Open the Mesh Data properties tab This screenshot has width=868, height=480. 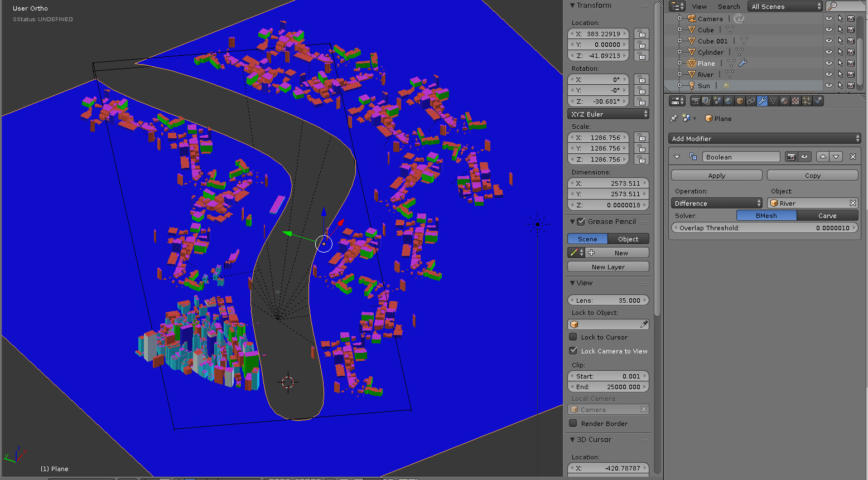(773, 101)
